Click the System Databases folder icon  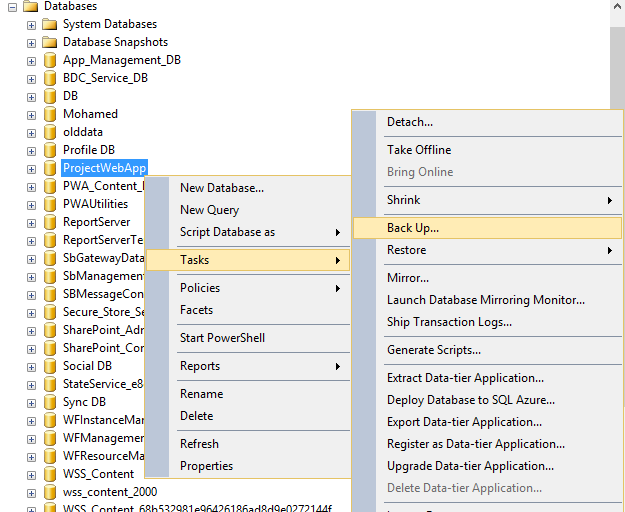49,24
